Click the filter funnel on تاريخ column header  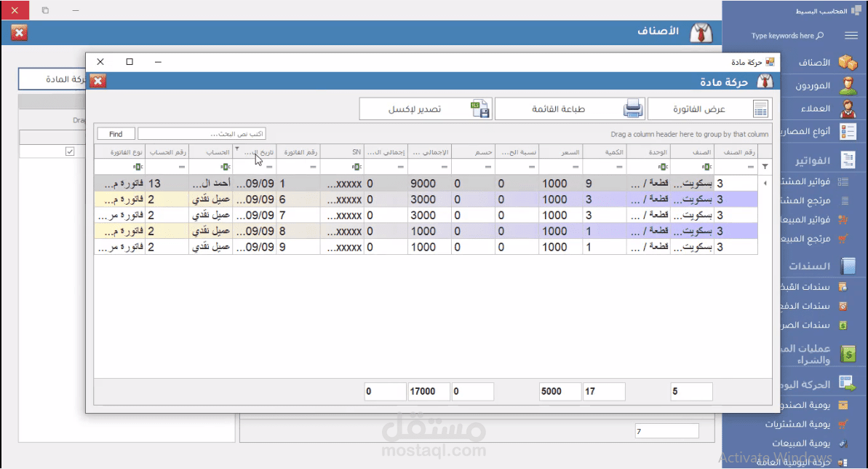[237, 149]
